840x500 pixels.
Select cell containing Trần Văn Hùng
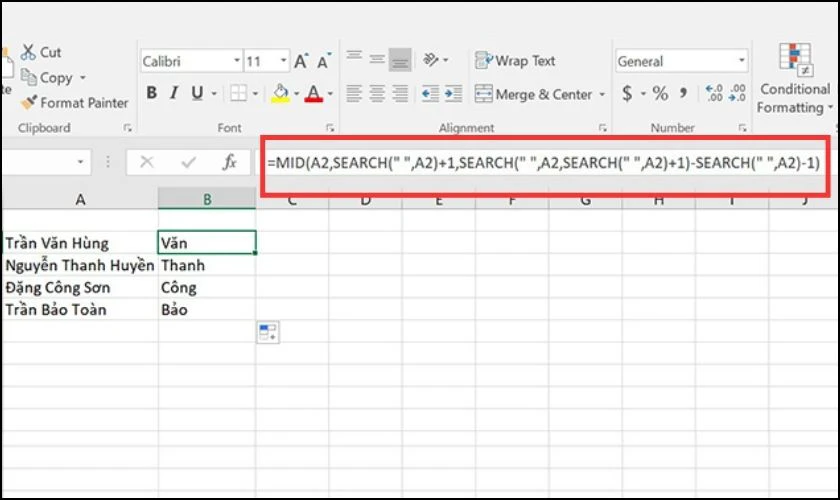pos(80,243)
